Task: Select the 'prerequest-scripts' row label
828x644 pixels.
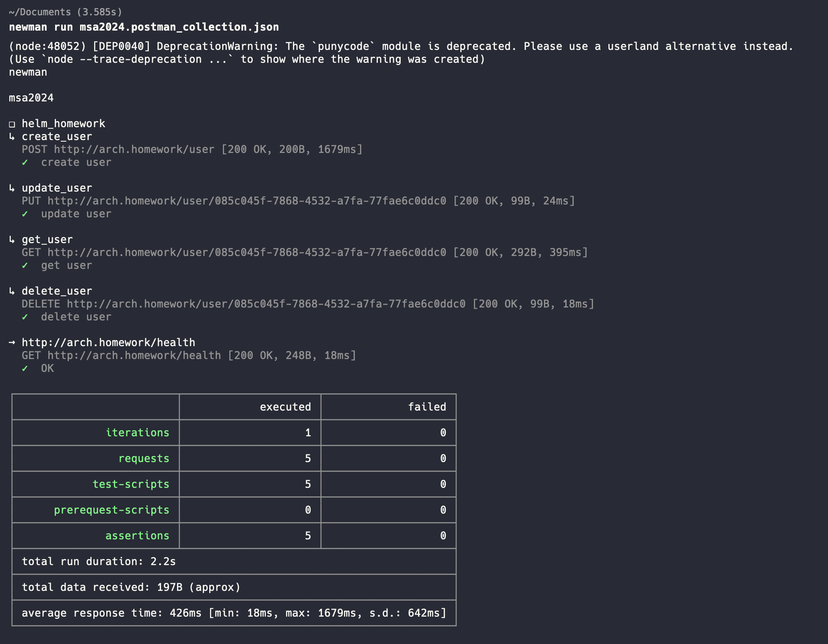Action: pos(111,510)
